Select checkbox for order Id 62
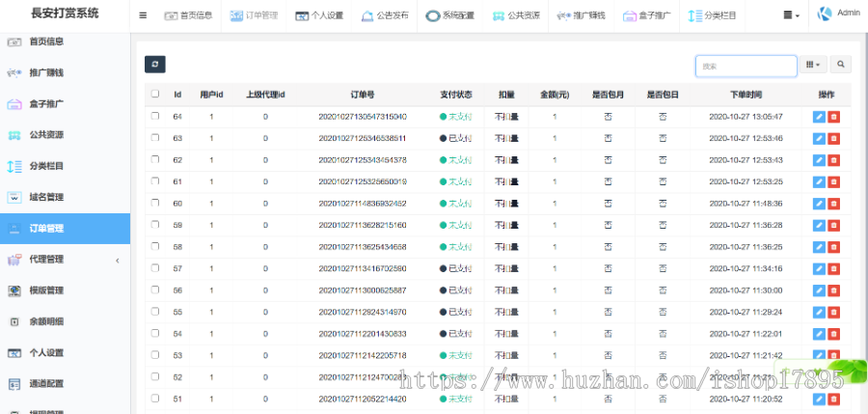This screenshot has width=868, height=414. (x=154, y=159)
